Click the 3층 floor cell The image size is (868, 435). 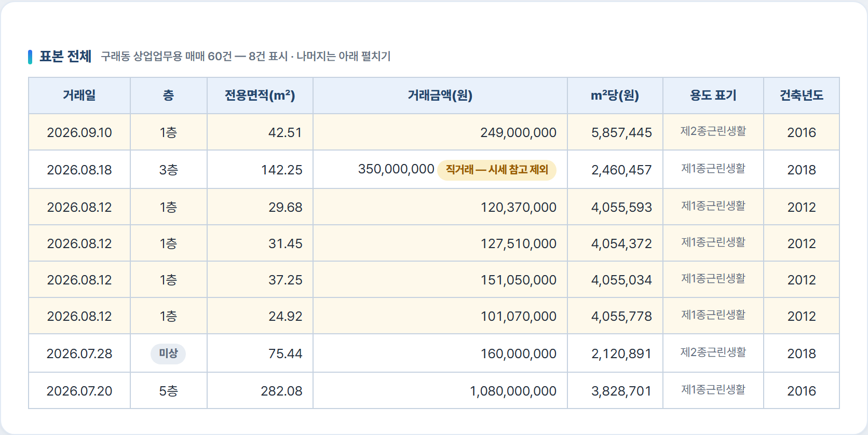(169, 170)
